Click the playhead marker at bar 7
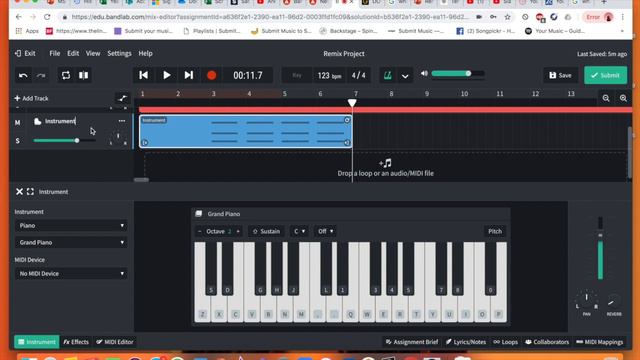 (352, 102)
